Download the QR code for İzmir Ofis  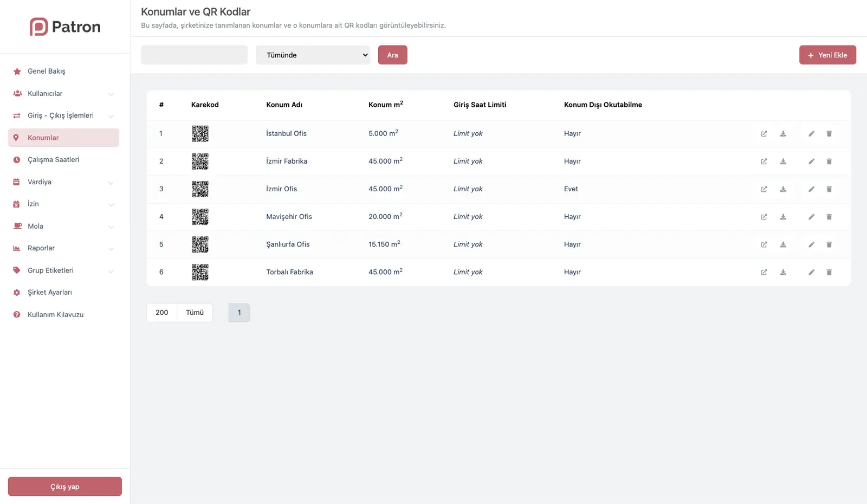click(x=783, y=189)
